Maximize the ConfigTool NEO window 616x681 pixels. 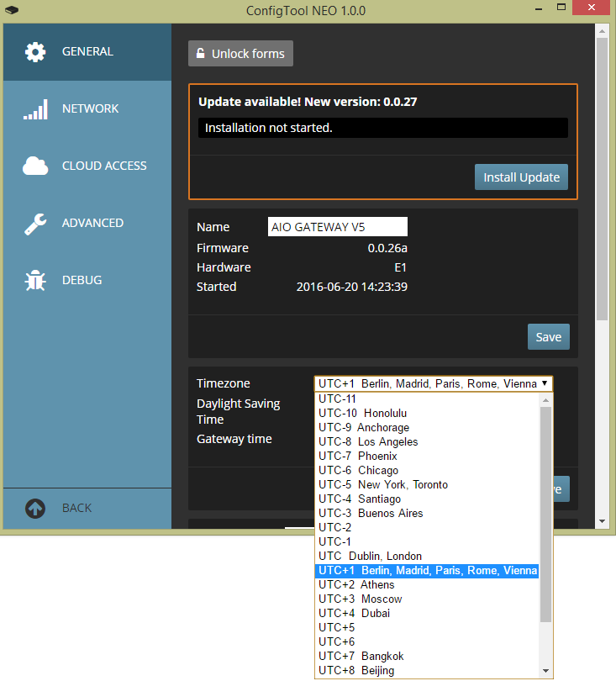click(561, 8)
